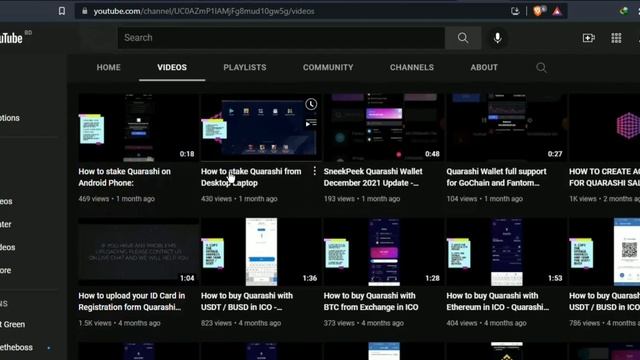This screenshot has height=360, width=640.
Task: Click title 'SneekPeek Quarashi Wallet December 2021 Update'
Action: tap(373, 177)
